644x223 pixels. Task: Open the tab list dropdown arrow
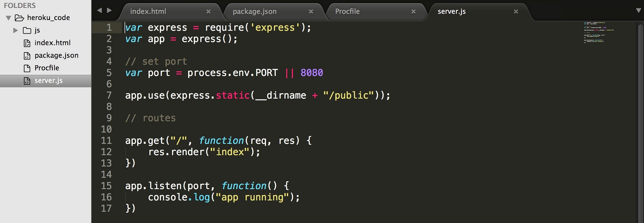pos(639,11)
